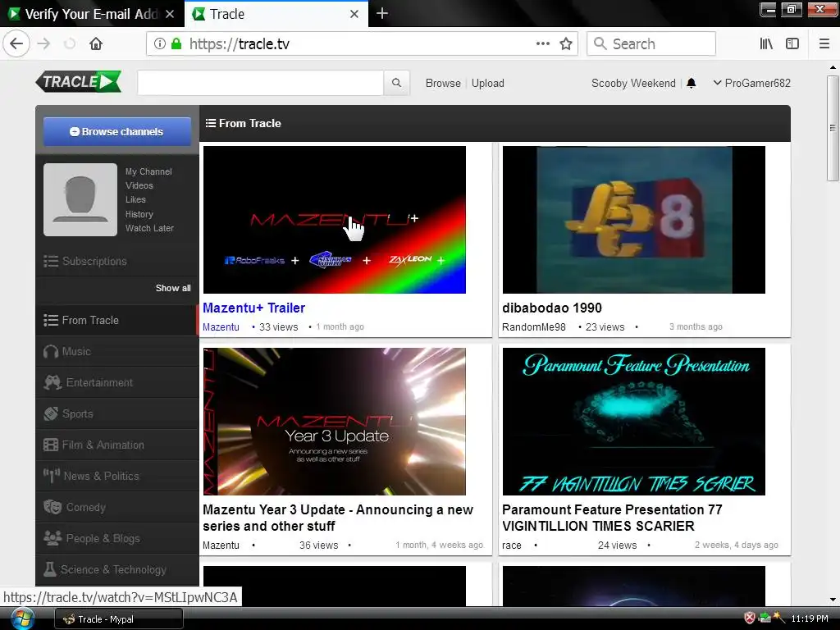Switch to Verify Your E-mail tab
Viewport: 840px width, 630px height.
92,14
